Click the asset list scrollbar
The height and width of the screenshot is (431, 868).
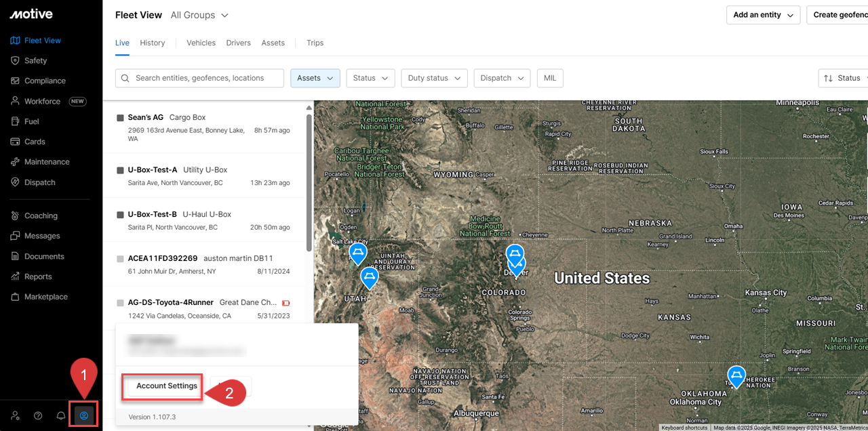click(309, 183)
